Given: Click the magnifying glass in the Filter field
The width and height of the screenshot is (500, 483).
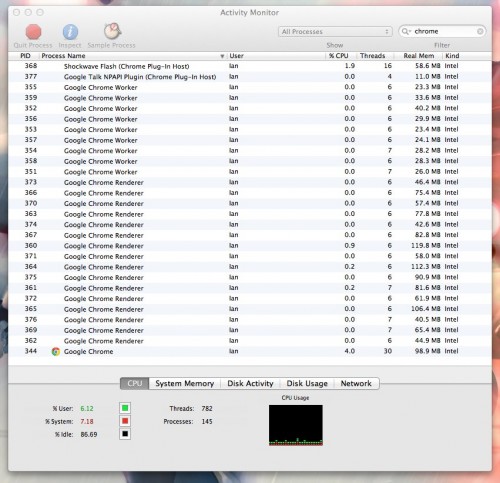Looking at the screenshot, I should click(x=406, y=31).
